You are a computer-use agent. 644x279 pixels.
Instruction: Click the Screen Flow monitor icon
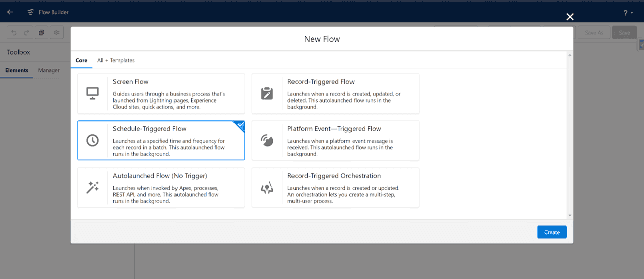pyautogui.click(x=92, y=93)
